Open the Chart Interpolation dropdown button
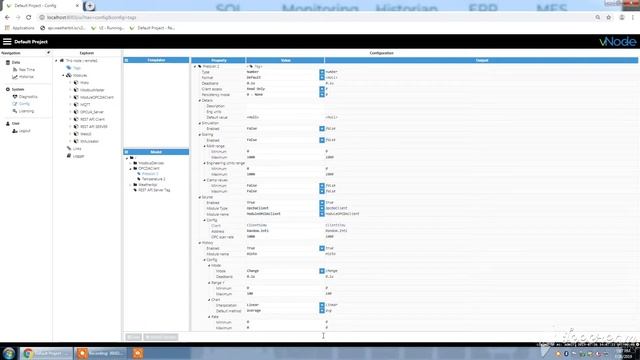 [x=322, y=305]
